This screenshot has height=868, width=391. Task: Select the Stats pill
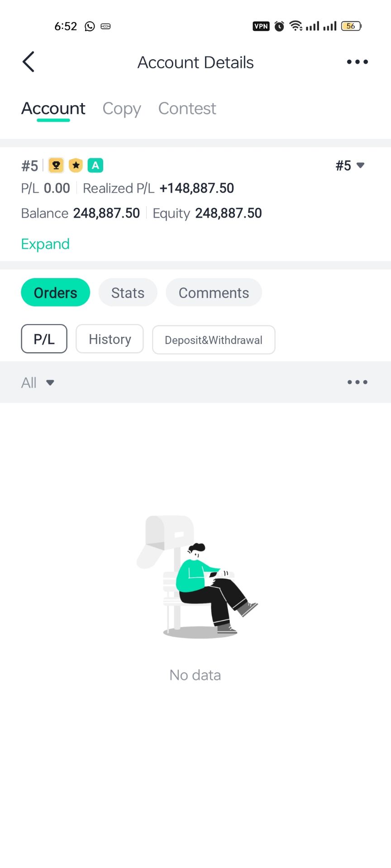(x=128, y=292)
